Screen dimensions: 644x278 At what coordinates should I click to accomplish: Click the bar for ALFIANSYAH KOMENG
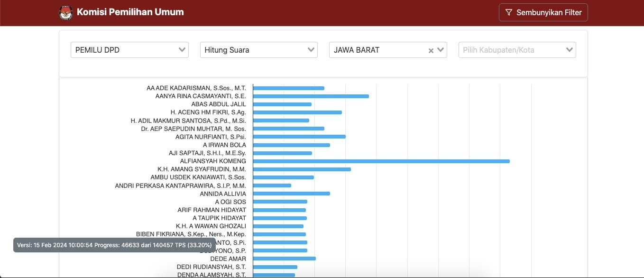pyautogui.click(x=381, y=161)
